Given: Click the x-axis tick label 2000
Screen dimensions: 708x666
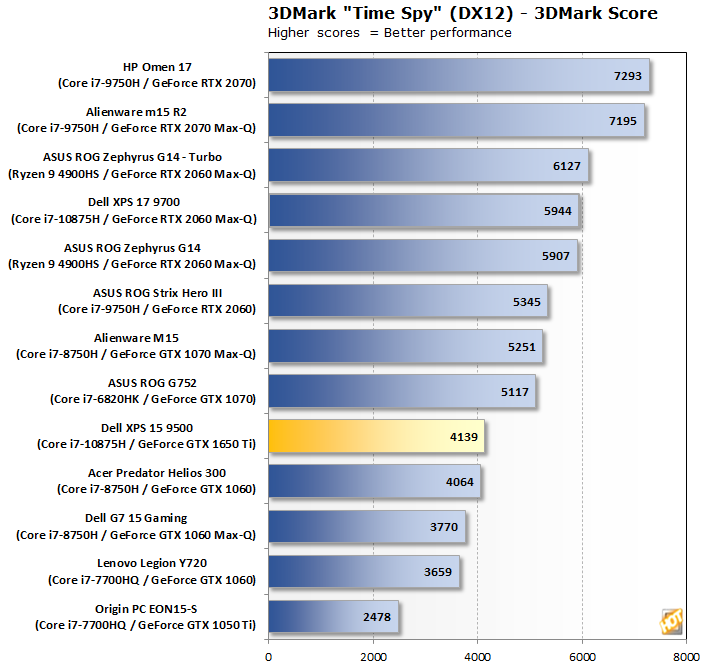Looking at the screenshot, I should [373, 657].
